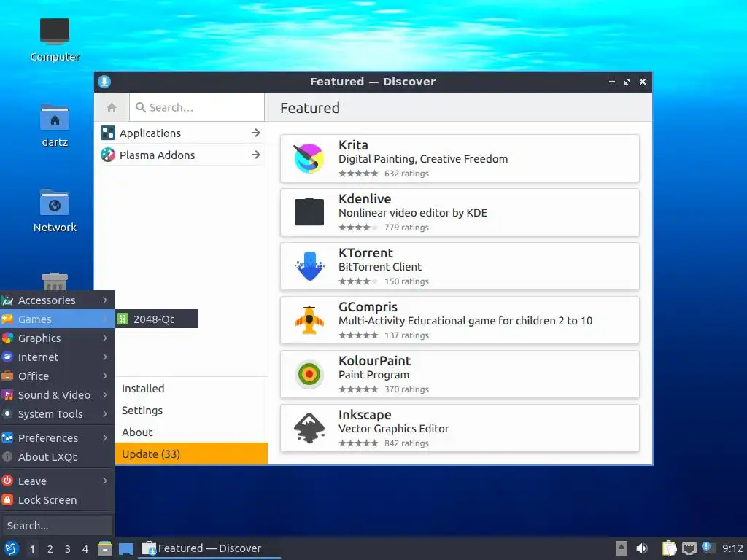Screen dimensions: 747x560
Task: Click 'Paint Program' under KolourPaint
Action: pos(373,375)
